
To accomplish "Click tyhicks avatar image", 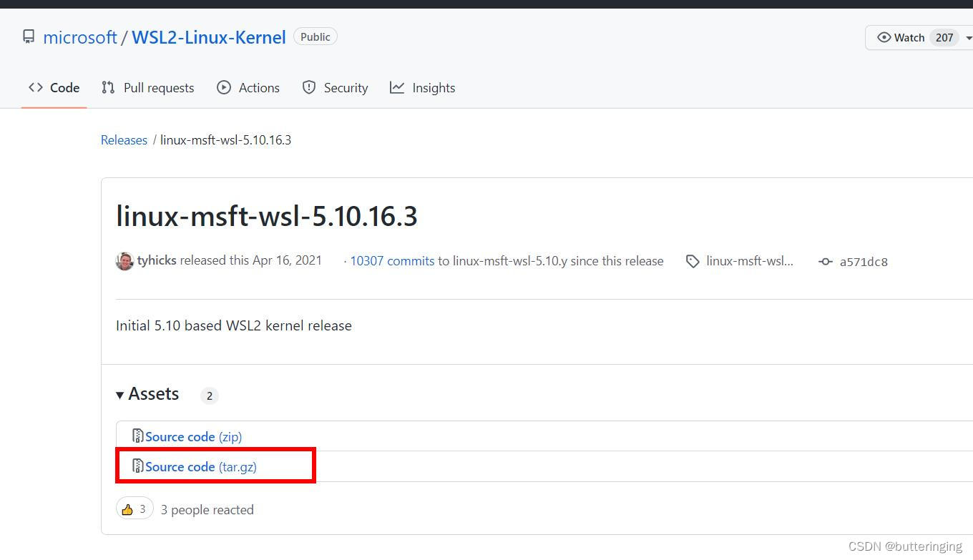I will [124, 261].
